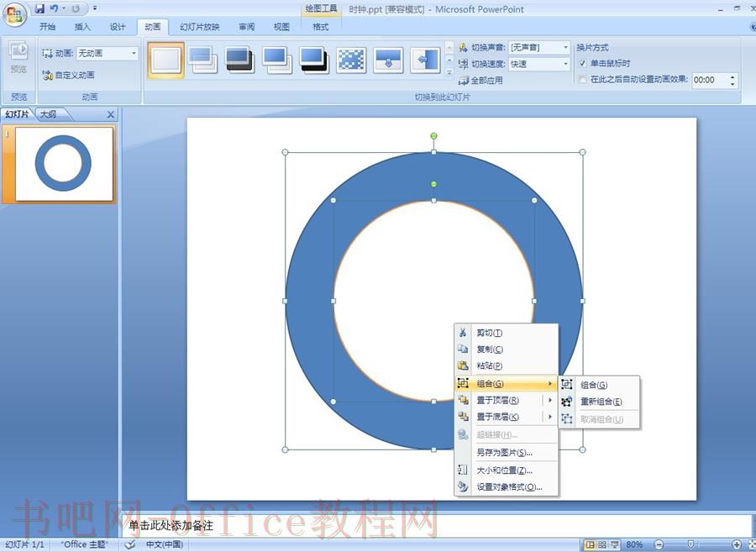Screen dimensions: 756x552
Task: Expand the 置于顶层 submenu arrow
Action: (x=550, y=400)
